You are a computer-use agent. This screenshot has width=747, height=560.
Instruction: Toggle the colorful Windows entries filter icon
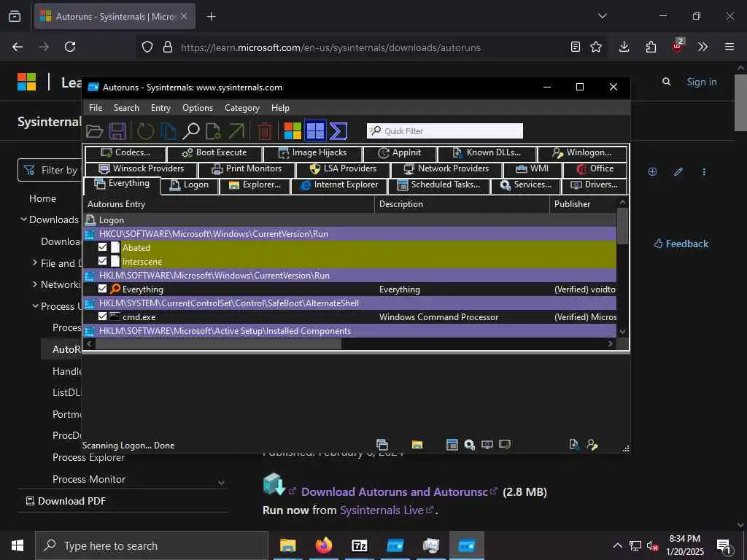pyautogui.click(x=293, y=131)
